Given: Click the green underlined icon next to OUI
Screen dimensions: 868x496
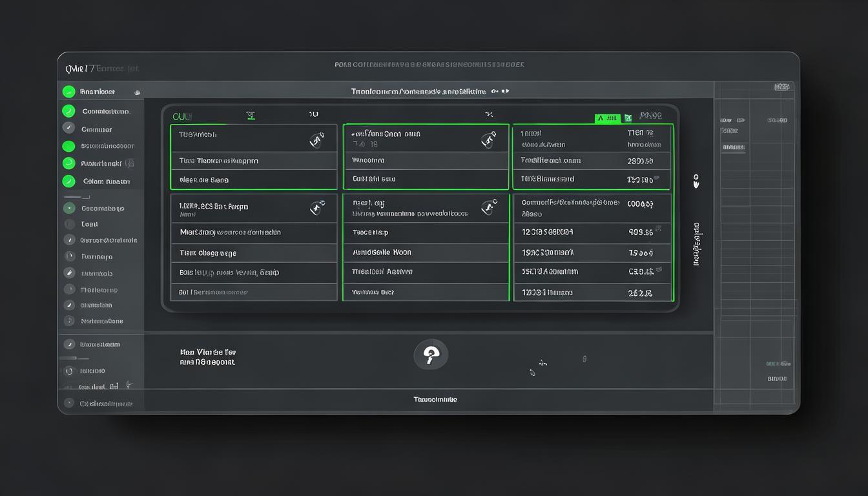Looking at the screenshot, I should coord(251,116).
